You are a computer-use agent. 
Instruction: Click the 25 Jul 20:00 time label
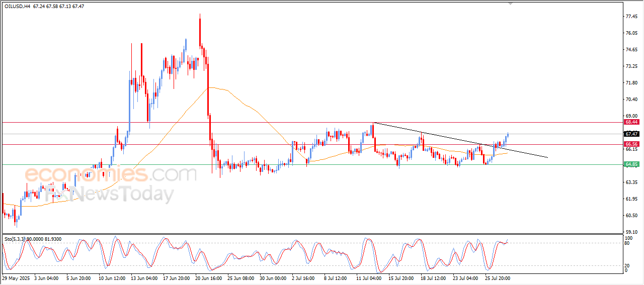coord(497,278)
